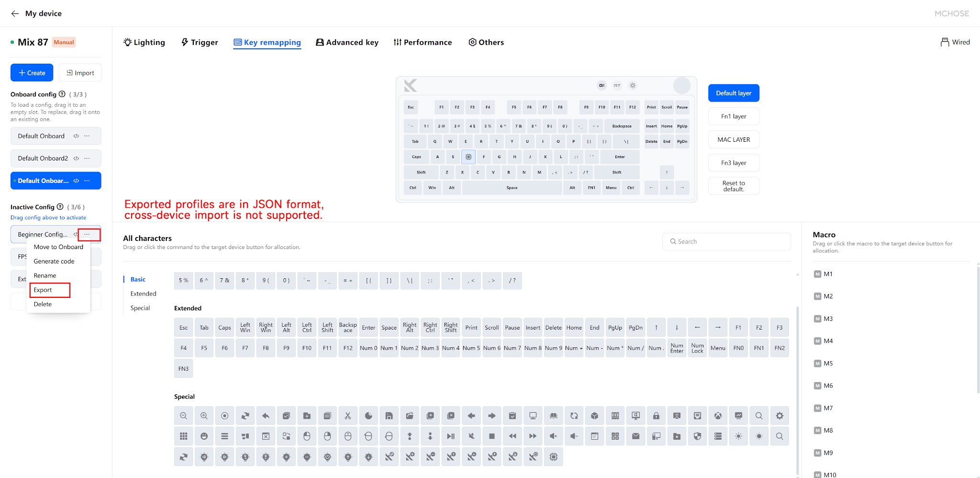Select the undo curved arrow special key
Screen dimensions: 980x478
[x=266, y=416]
